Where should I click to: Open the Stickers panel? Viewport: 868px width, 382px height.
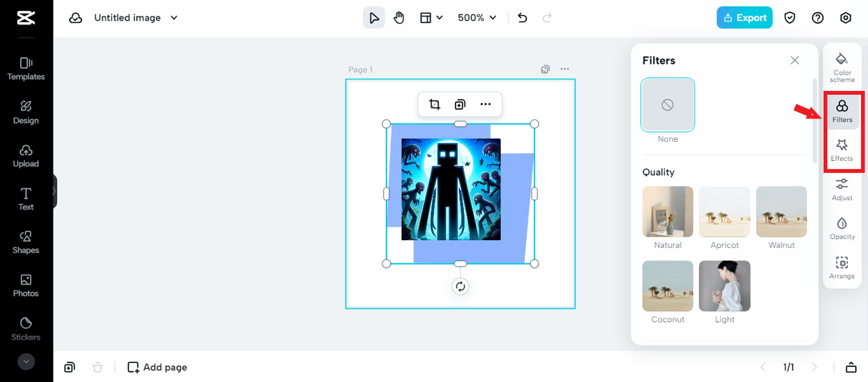pyautogui.click(x=26, y=329)
